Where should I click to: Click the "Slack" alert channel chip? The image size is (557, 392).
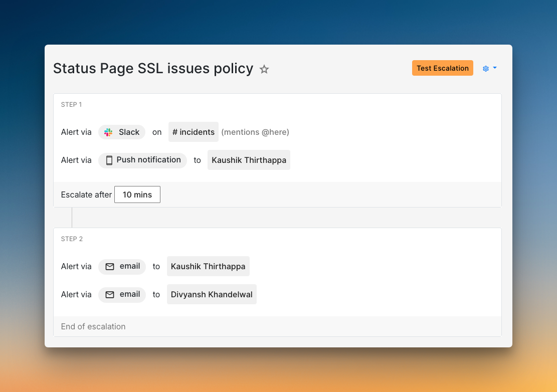pyautogui.click(x=122, y=132)
